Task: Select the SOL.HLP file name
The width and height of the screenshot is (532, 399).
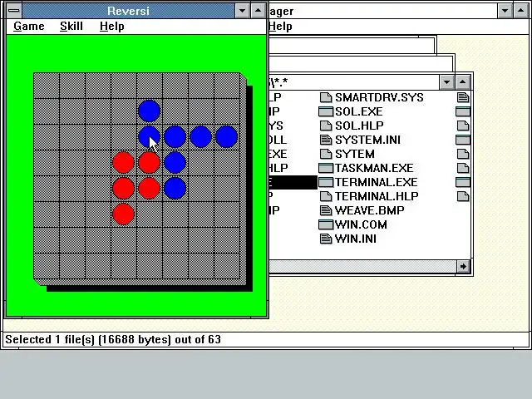Action: click(359, 126)
